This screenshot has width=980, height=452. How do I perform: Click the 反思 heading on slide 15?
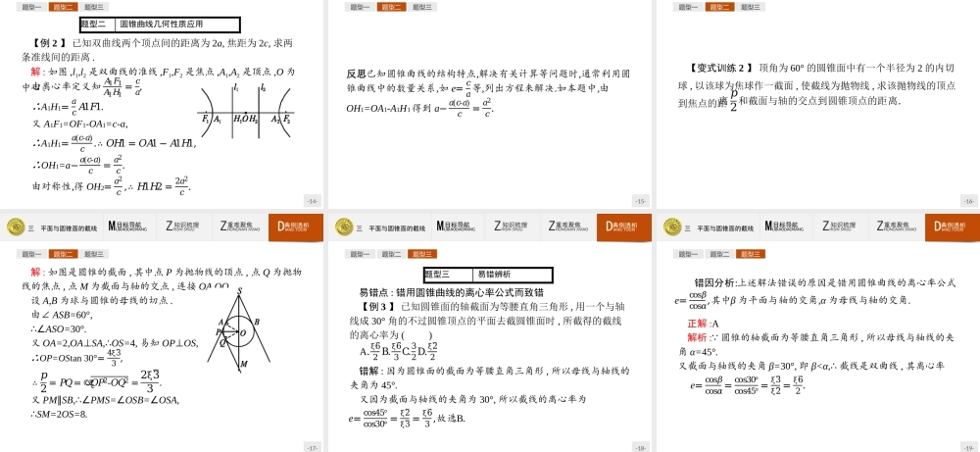tap(357, 74)
